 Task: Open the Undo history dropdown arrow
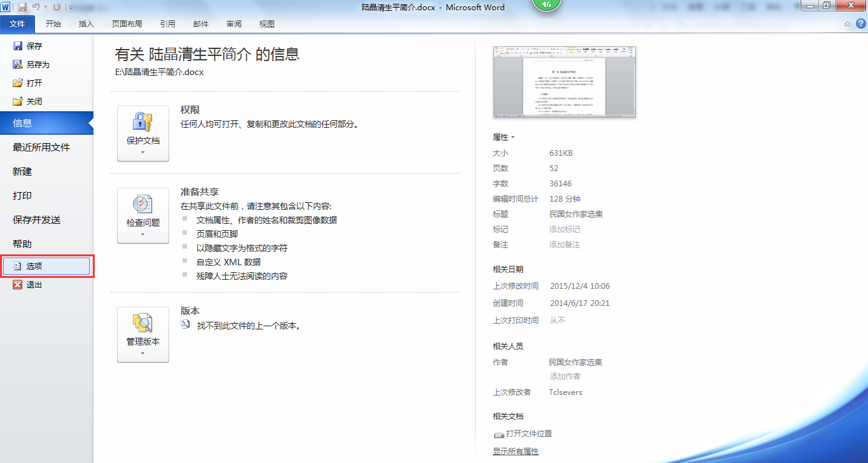45,8
